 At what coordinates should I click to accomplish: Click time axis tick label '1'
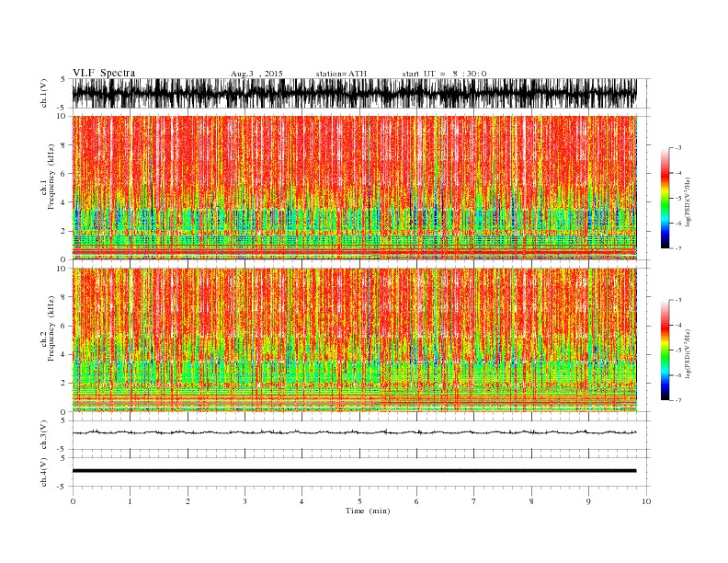click(x=130, y=501)
